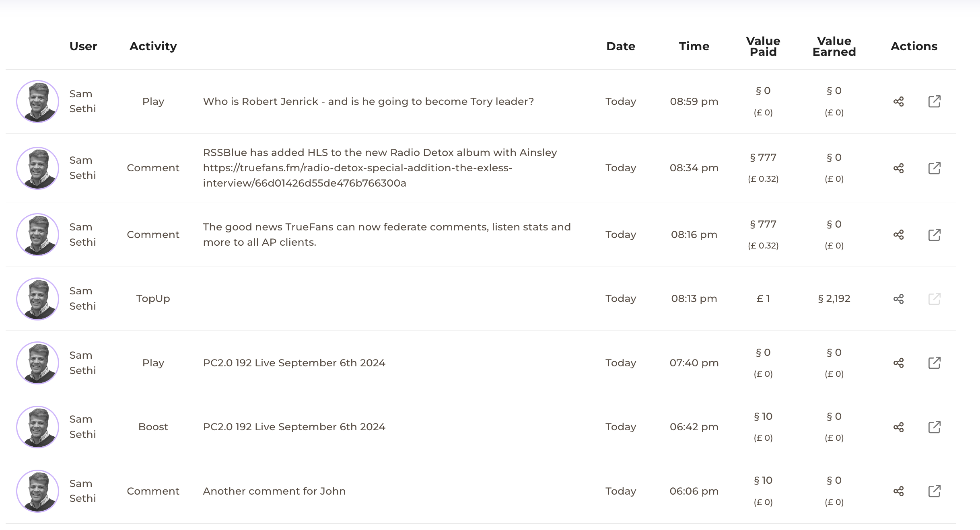The height and width of the screenshot is (530, 980).
Task: Click the § 2,192 value earned cell
Action: pyautogui.click(x=834, y=299)
